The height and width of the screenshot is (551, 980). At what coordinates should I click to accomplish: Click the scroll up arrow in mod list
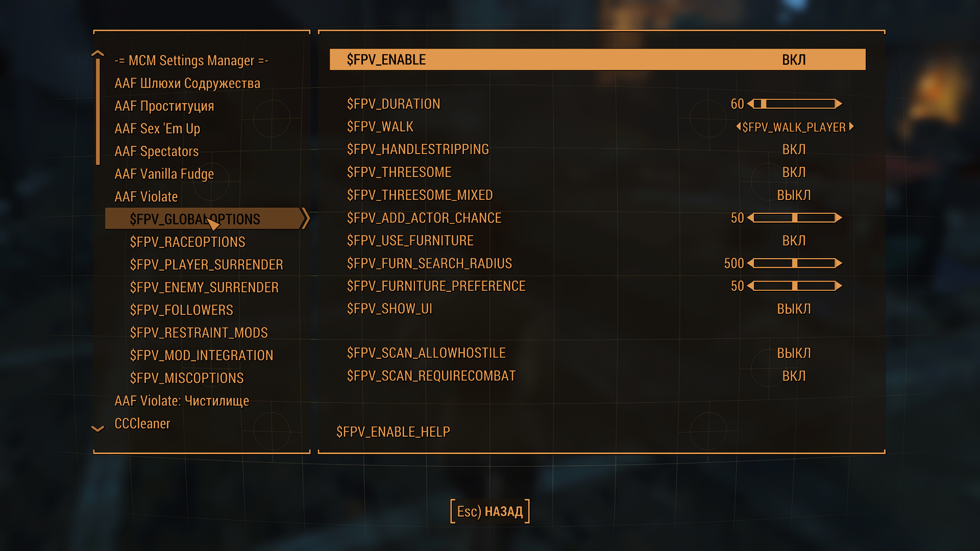tap(97, 53)
